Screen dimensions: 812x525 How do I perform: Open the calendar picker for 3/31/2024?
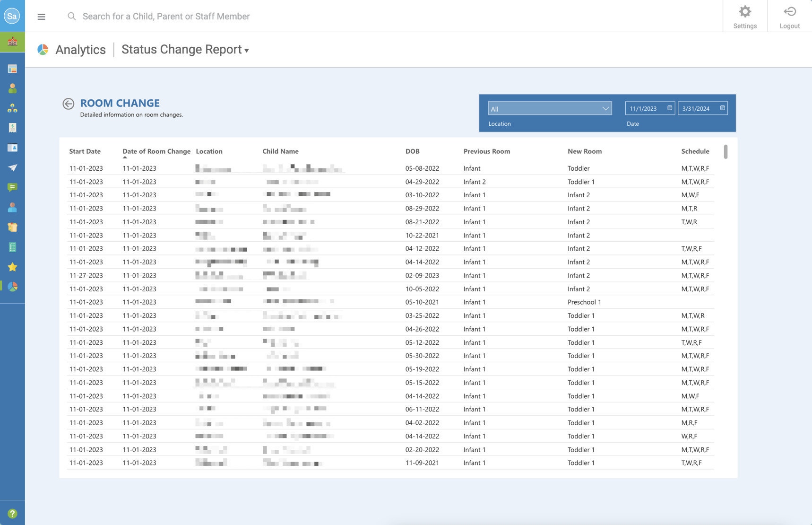(x=723, y=108)
